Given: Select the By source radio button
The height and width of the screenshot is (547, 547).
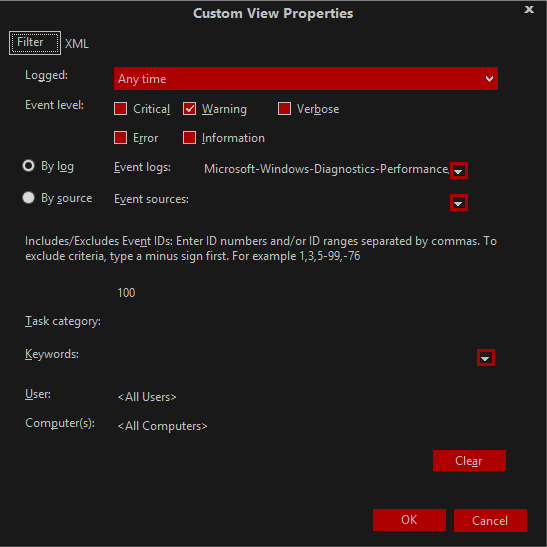Looking at the screenshot, I should click(x=29, y=198).
